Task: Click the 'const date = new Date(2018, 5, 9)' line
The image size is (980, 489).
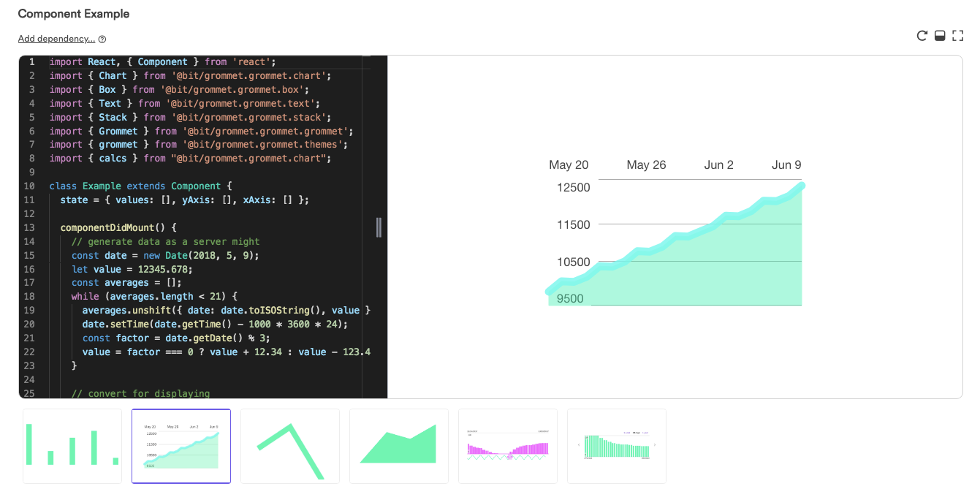Action: pyautogui.click(x=165, y=256)
